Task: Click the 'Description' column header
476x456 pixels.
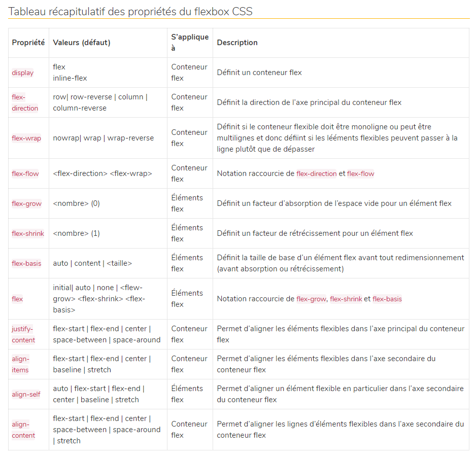Action: [x=237, y=43]
